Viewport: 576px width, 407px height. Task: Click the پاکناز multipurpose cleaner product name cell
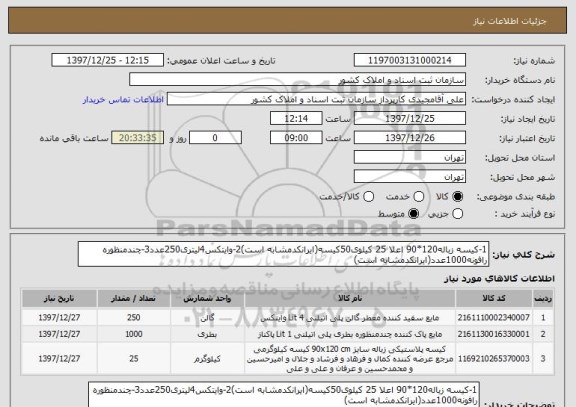pyautogui.click(x=350, y=334)
